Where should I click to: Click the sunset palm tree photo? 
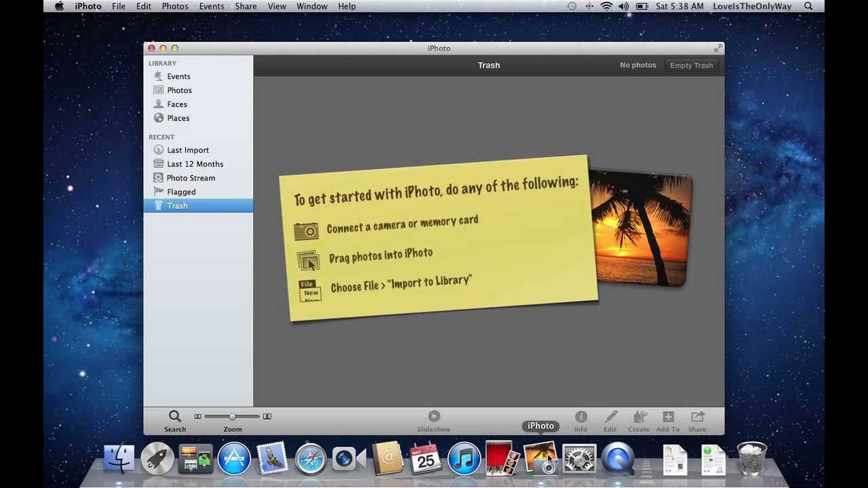click(x=642, y=228)
